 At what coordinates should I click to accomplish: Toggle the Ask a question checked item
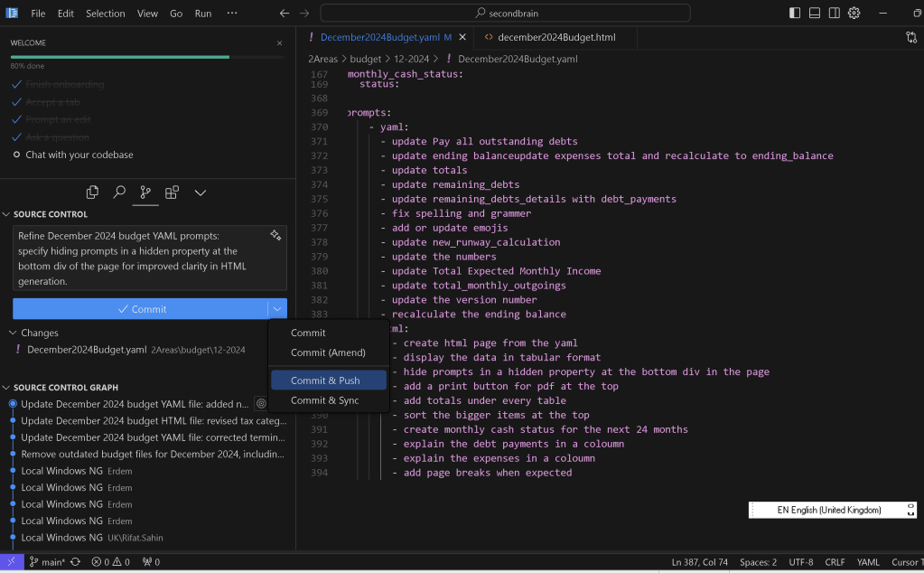pyautogui.click(x=51, y=137)
